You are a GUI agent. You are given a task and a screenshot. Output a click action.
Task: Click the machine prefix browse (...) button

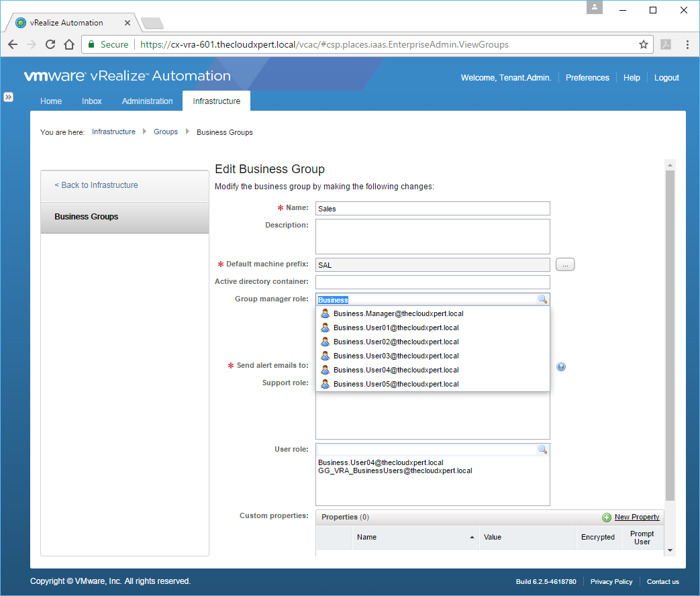565,265
